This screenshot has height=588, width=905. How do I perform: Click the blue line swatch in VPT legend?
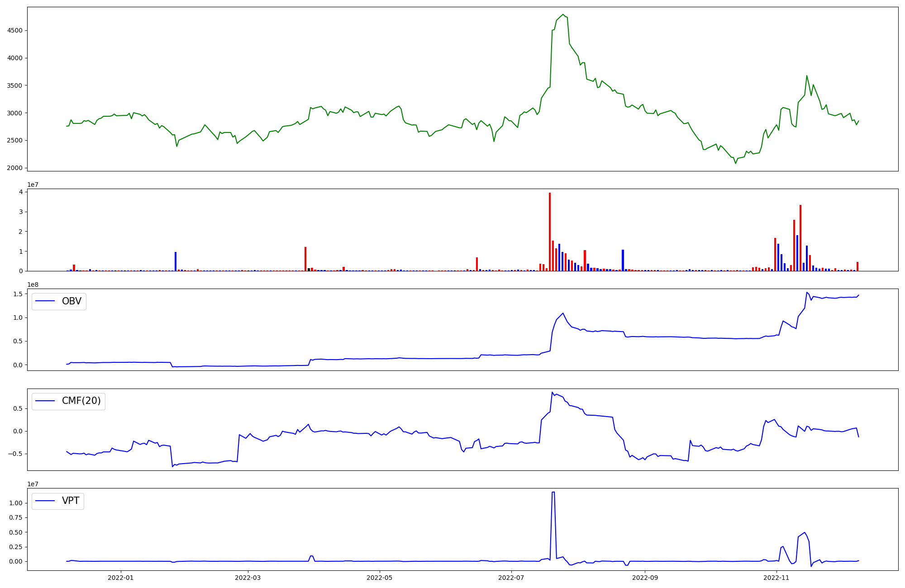point(45,501)
